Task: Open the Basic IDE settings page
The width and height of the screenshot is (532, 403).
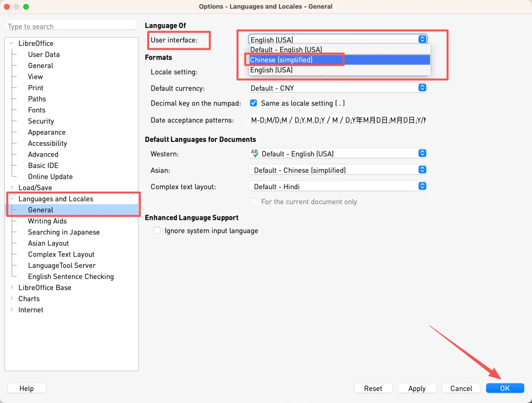Action: tap(43, 166)
